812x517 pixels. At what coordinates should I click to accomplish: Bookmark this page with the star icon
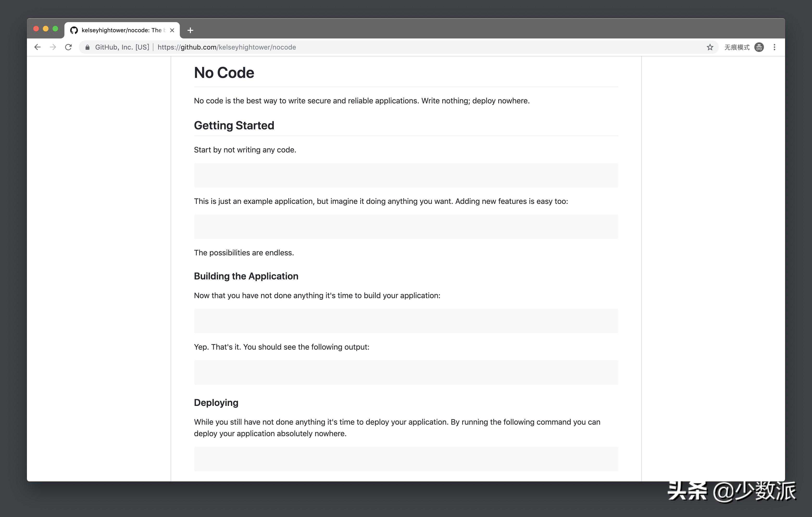coord(710,47)
